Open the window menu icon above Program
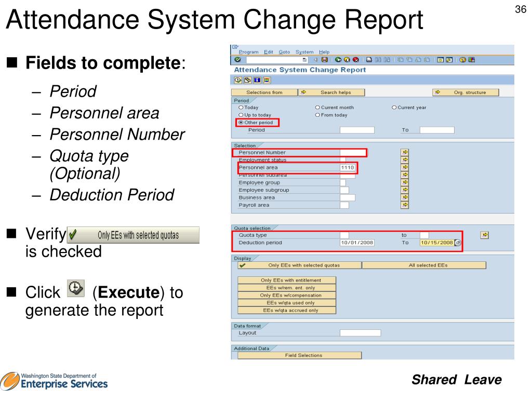 pyautogui.click(x=235, y=47)
